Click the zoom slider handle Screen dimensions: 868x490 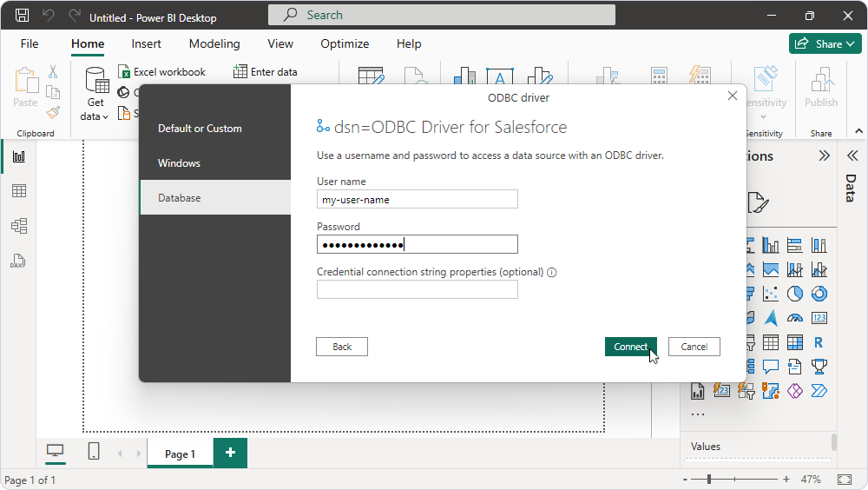point(709,479)
